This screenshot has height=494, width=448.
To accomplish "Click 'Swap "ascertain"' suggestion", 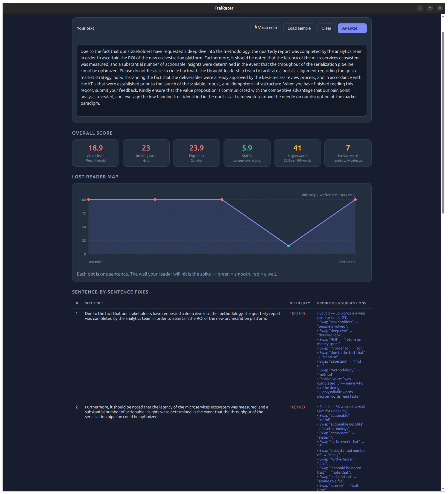I will [339, 363].
